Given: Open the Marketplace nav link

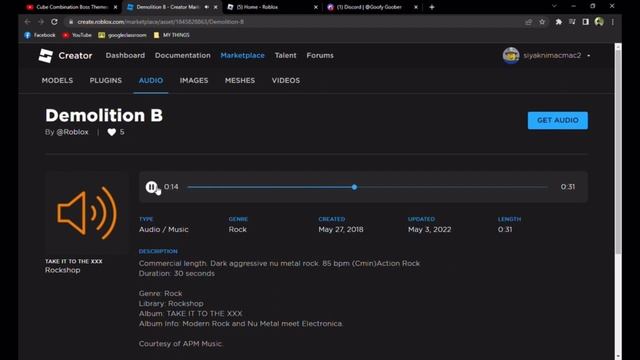Looking at the screenshot, I should [242, 56].
